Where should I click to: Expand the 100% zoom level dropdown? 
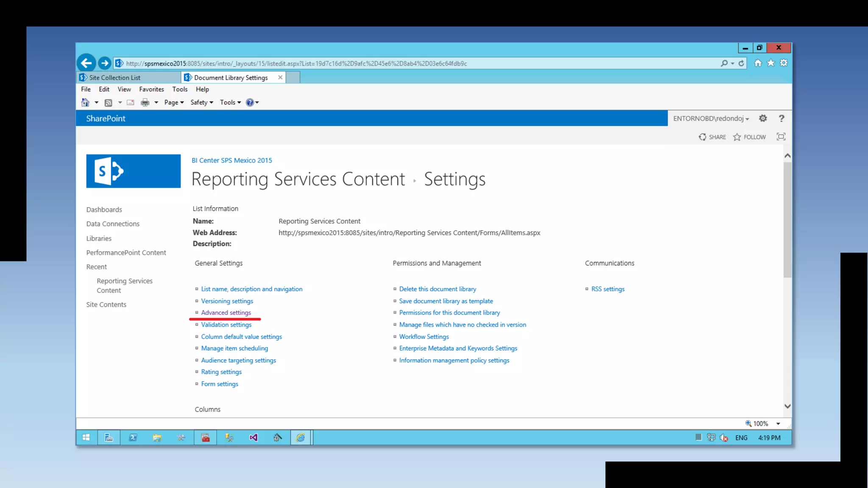[x=778, y=424]
